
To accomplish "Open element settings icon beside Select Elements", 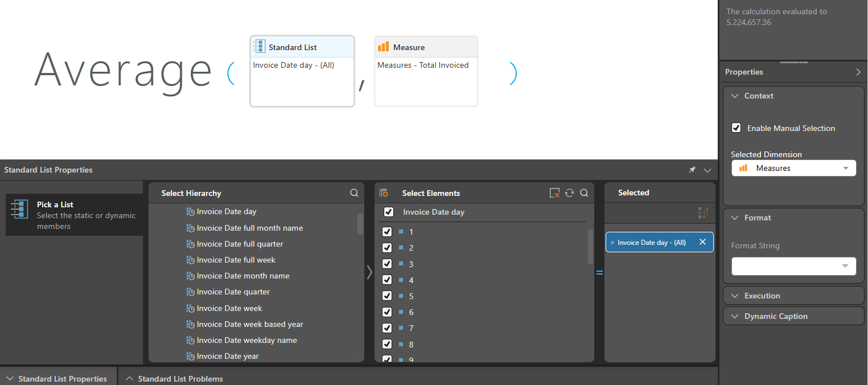I will [384, 193].
